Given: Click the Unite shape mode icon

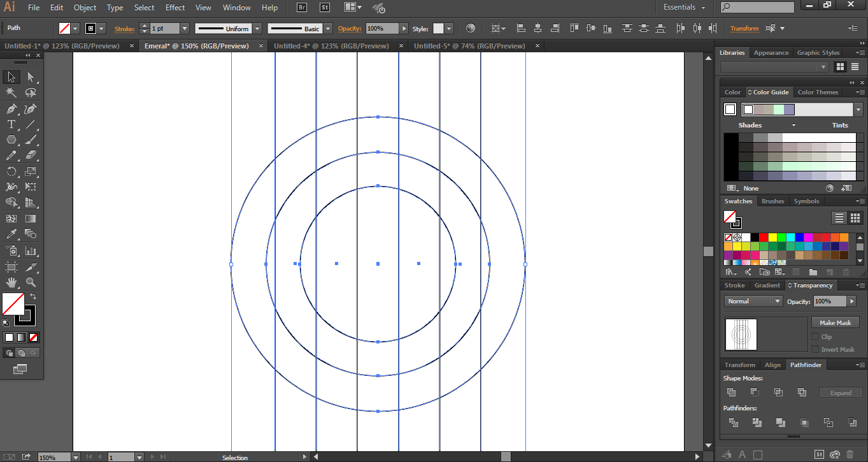Looking at the screenshot, I should (x=731, y=393).
